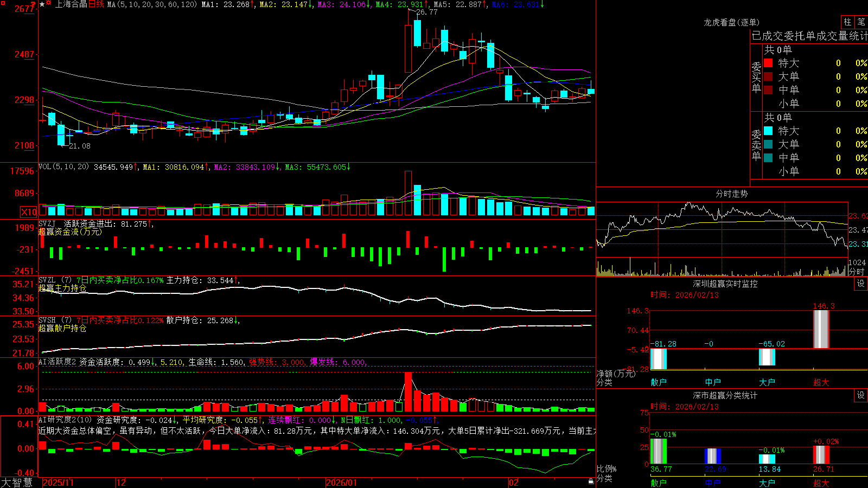The image size is (868, 488).
Task: Click the 分时走势 intraday mini chart
Action: tap(722, 239)
